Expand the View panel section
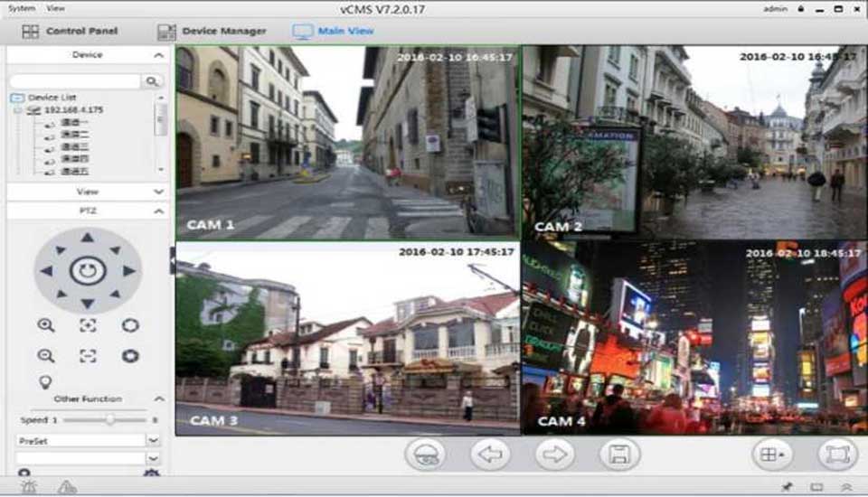The image size is (868, 497). pos(159,192)
